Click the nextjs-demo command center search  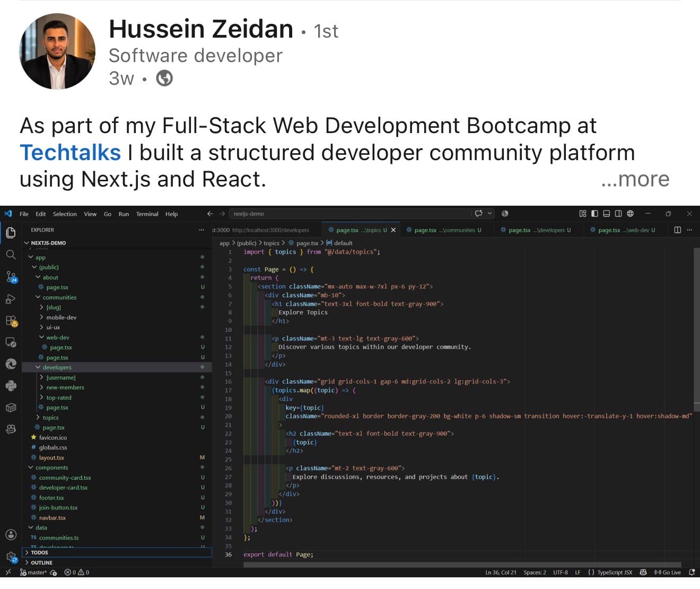point(350,214)
